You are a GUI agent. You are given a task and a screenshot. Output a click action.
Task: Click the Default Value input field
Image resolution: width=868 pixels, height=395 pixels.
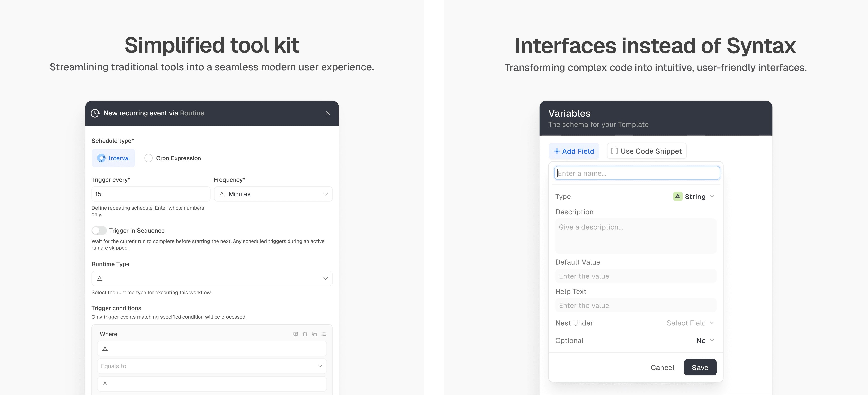(x=636, y=276)
